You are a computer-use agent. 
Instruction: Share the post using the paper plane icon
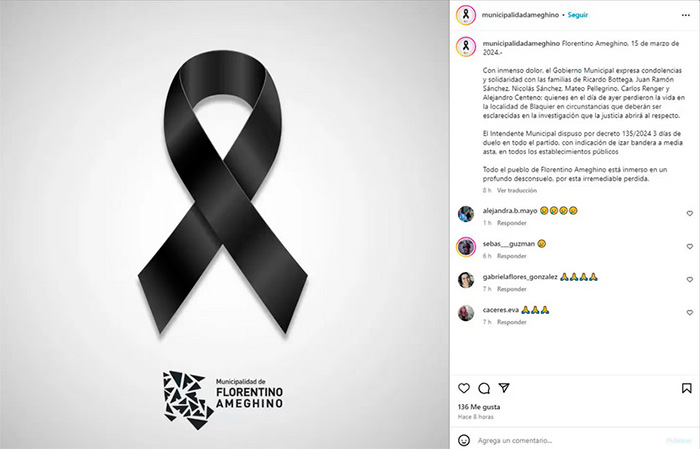click(504, 388)
